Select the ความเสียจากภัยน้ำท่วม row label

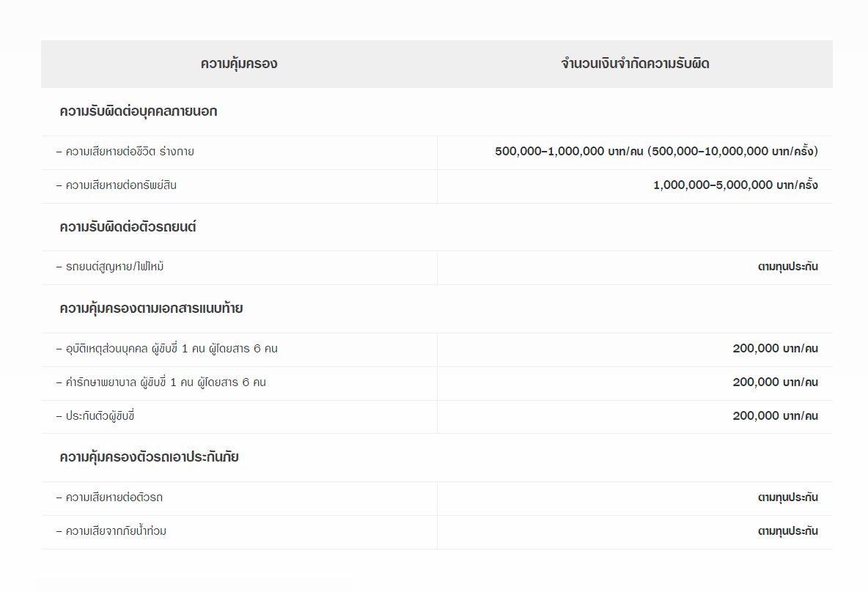click(x=111, y=531)
